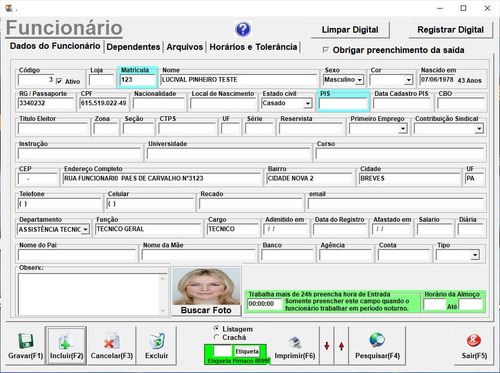The width and height of the screenshot is (500, 373).
Task: Focus the Nacionalidade input field
Action: point(159,103)
